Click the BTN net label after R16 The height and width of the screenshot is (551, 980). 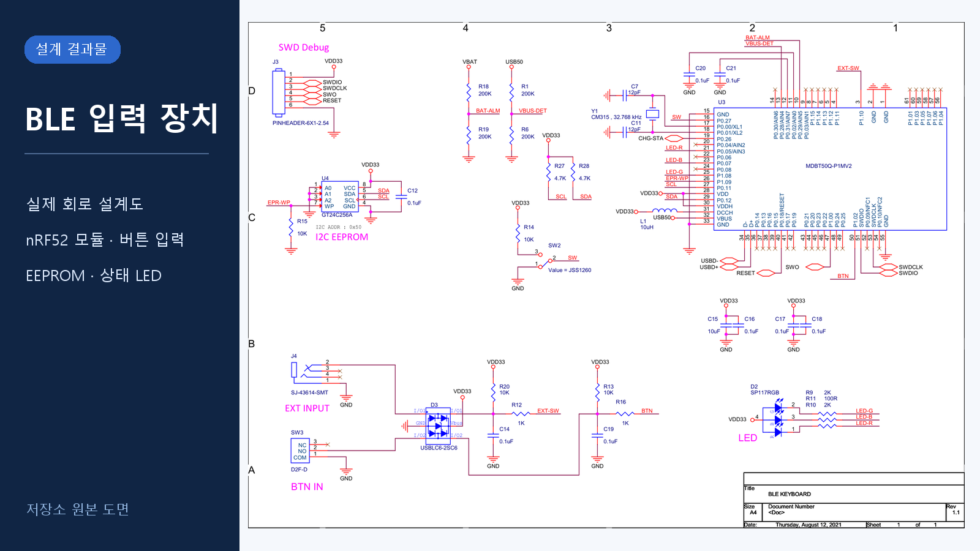click(647, 411)
